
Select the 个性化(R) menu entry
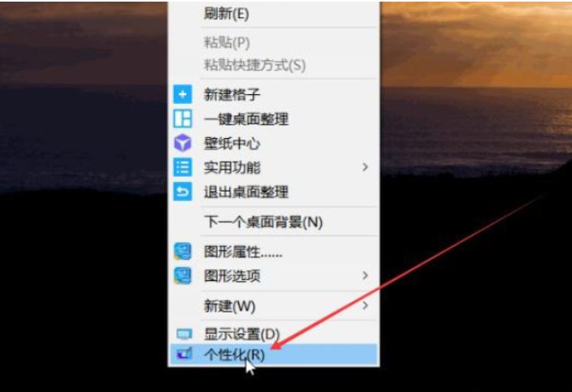274,355
